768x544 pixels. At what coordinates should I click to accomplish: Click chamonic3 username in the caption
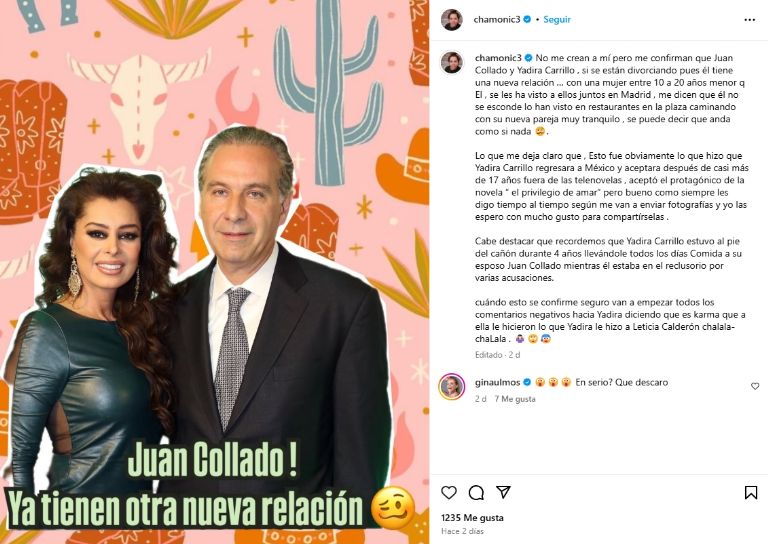click(498, 58)
